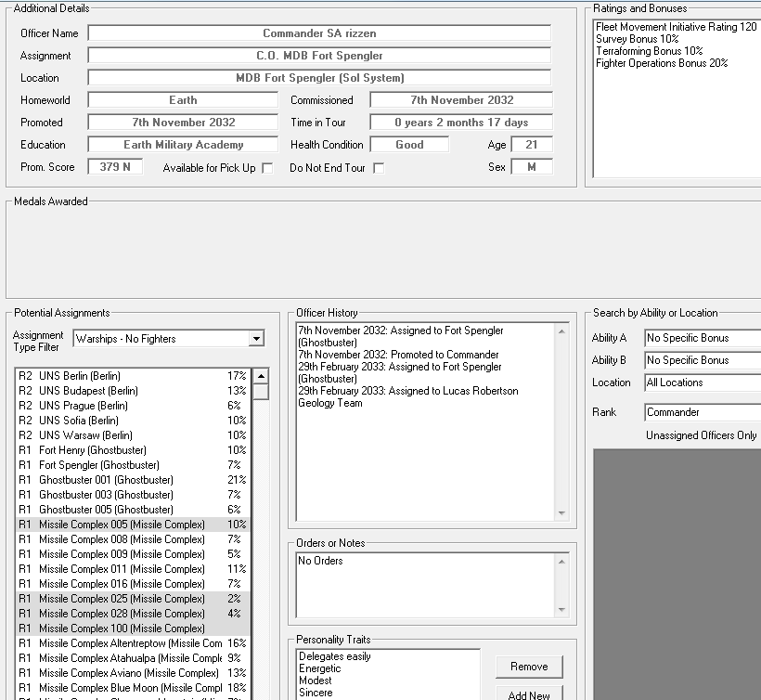The width and height of the screenshot is (761, 700).
Task: Click Fleet Movement Initiative Rating 120 entry
Action: coord(676,27)
